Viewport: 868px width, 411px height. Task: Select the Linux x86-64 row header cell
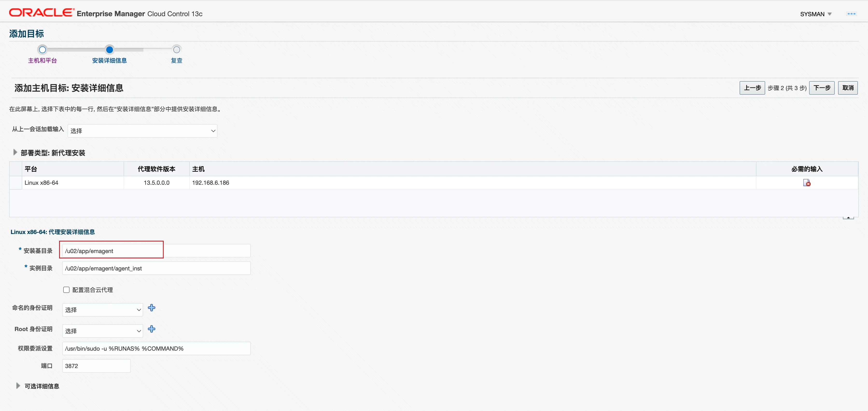(x=15, y=183)
